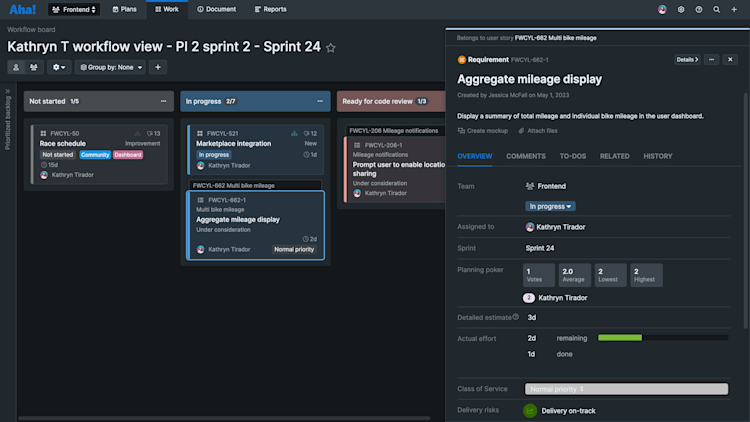Open the board settings gear dropdown

(59, 67)
